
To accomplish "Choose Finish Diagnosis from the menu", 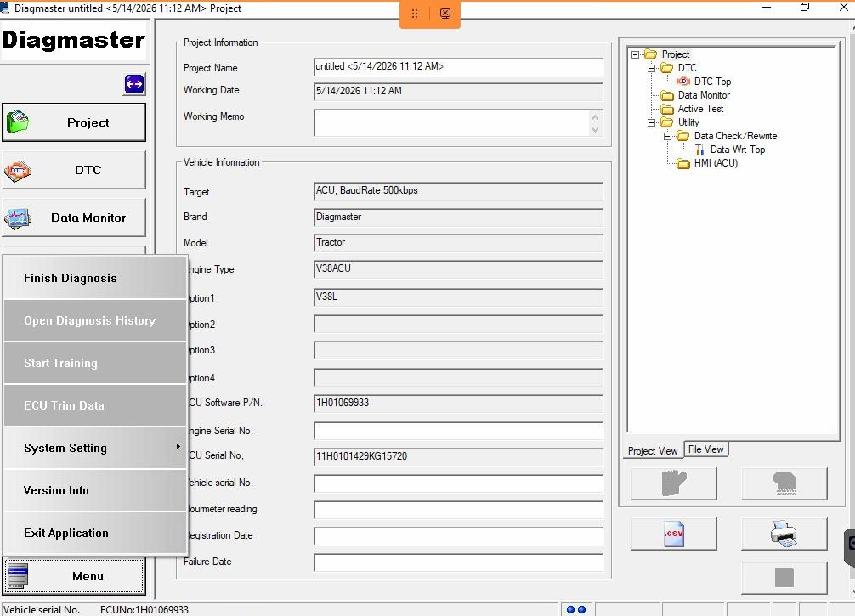I will 95,278.
